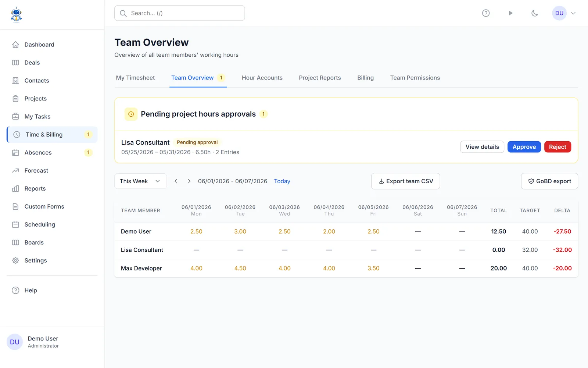The height and width of the screenshot is (368, 588).
Task: Click the search magnifier icon
Action: [x=123, y=13]
